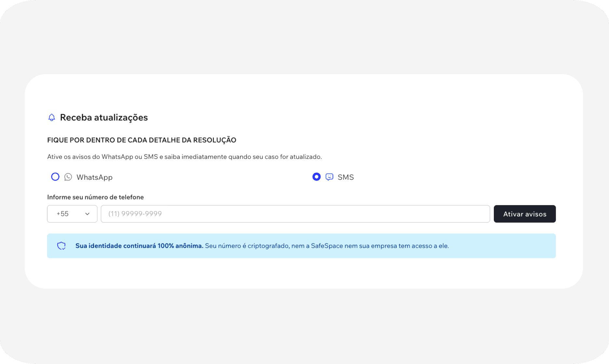Click the WhatsApp logo icon
Screen dimensions: 609x364
[68, 177]
